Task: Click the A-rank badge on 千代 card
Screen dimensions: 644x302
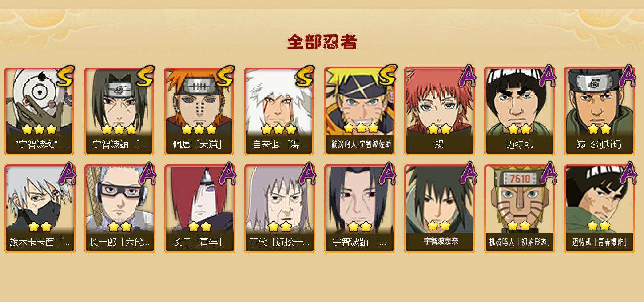Action: [306, 174]
